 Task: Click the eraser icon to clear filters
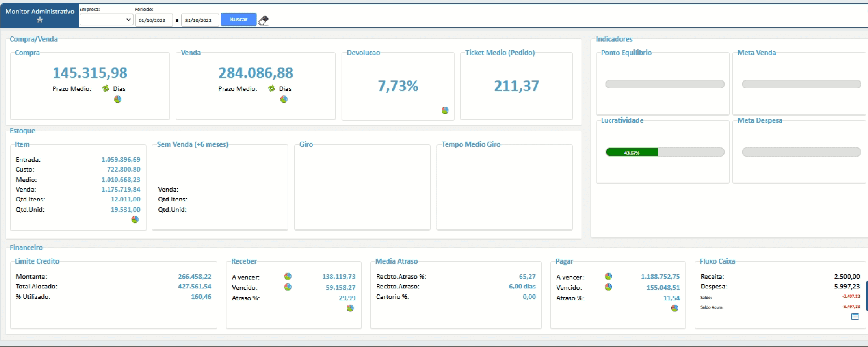tap(263, 20)
